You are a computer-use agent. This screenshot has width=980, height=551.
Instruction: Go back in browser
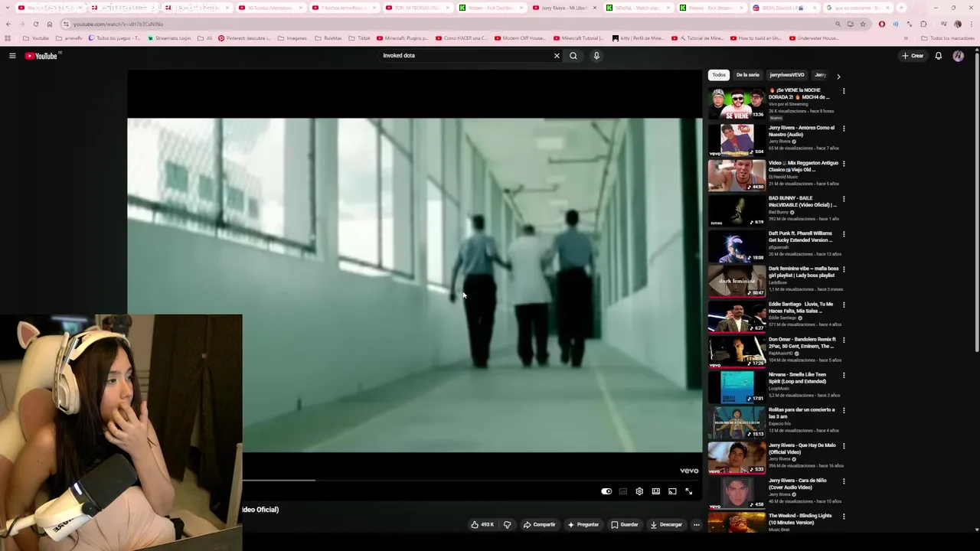[x=8, y=24]
